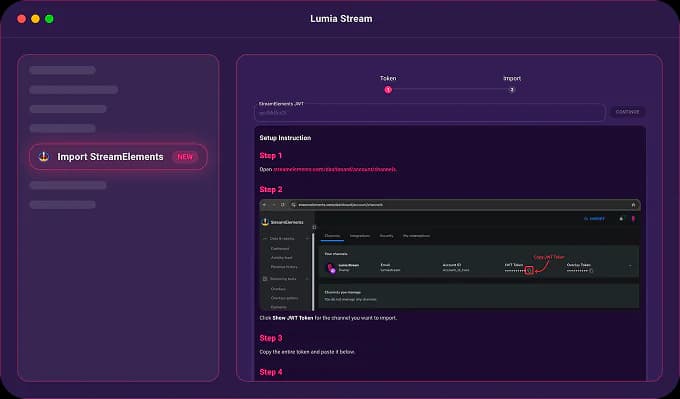This screenshot has width=680, height=399.
Task: Click the NEW badge on Import StreamElements
Action: click(185, 157)
